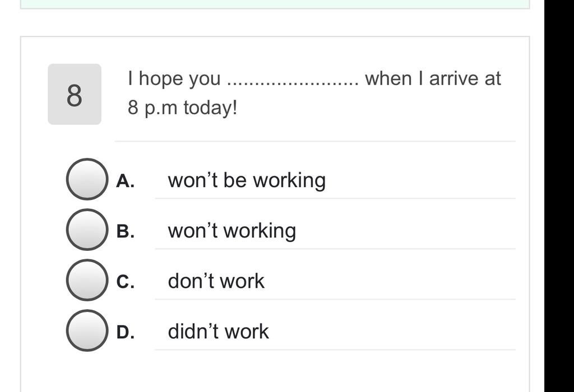Click the text "8 p.m today!"
574x392 pixels.
pyautogui.click(x=182, y=108)
